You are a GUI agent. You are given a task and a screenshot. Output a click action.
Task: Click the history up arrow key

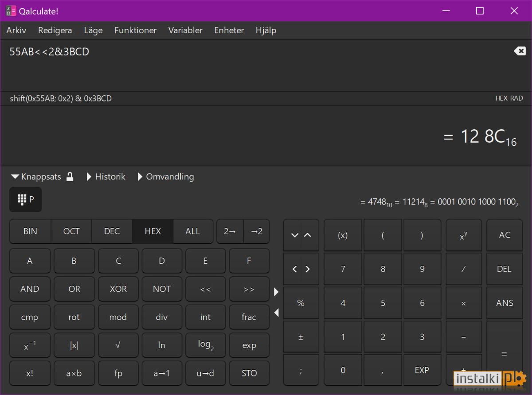[x=308, y=235]
